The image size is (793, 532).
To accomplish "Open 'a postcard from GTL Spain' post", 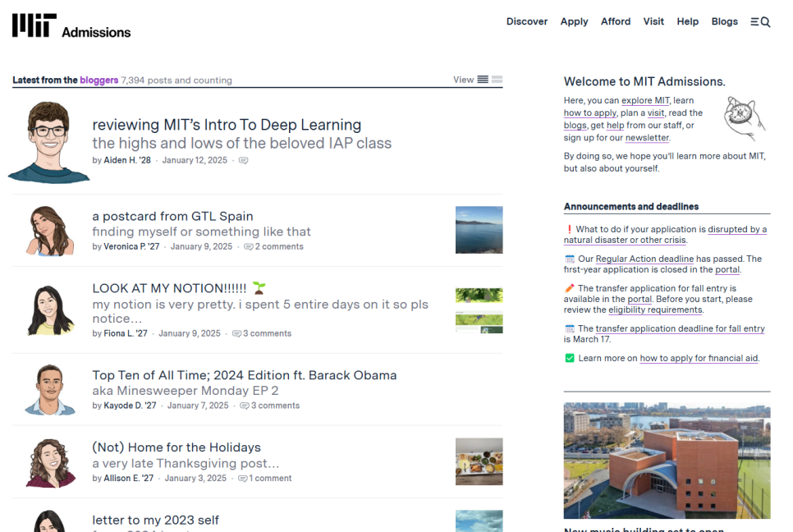I will (x=172, y=216).
